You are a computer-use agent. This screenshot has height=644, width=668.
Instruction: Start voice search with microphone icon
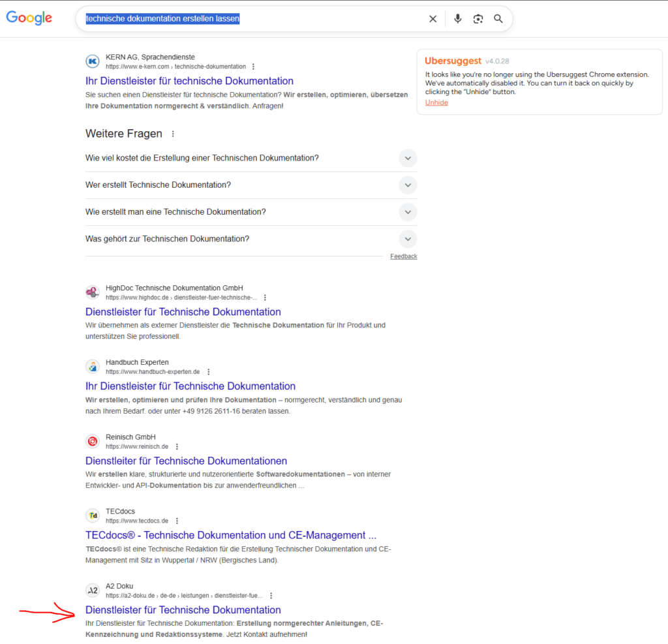tap(457, 19)
